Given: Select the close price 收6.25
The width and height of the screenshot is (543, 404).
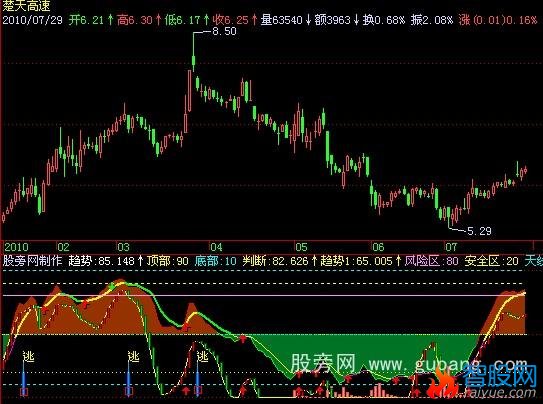Looking at the screenshot, I should (230, 20).
